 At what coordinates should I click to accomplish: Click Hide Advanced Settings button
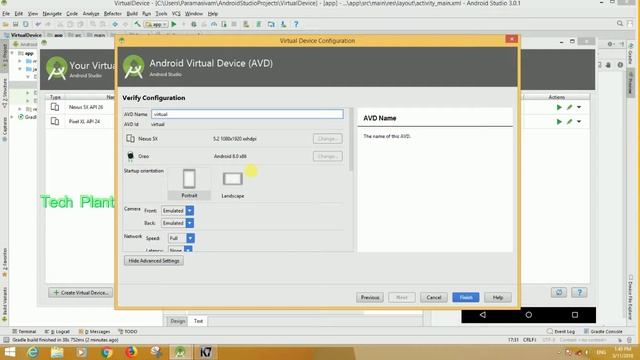(154, 261)
